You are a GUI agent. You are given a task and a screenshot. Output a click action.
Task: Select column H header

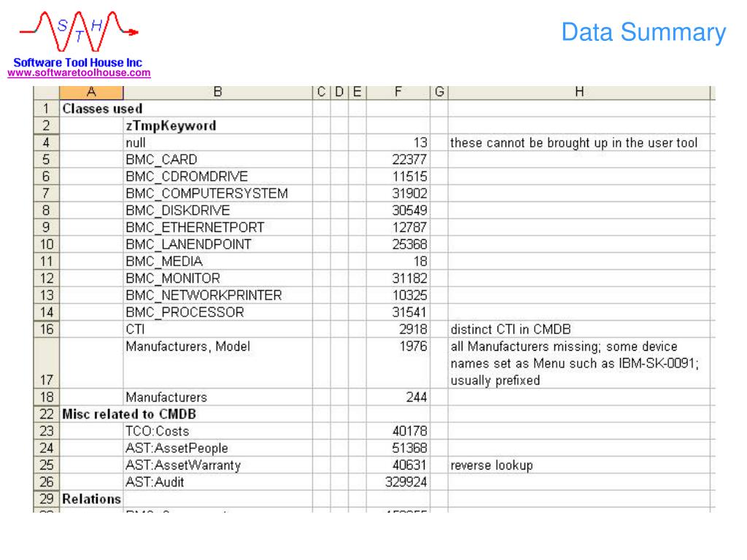(x=578, y=91)
